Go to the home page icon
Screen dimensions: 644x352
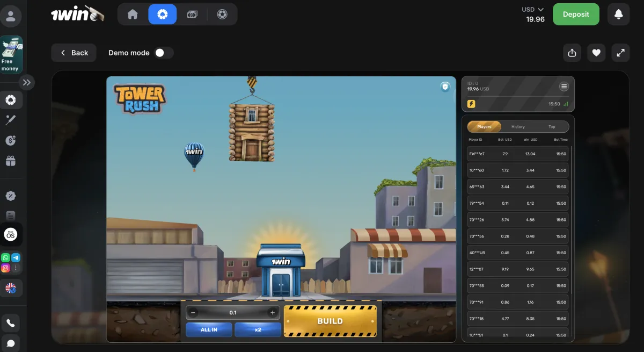pyautogui.click(x=133, y=15)
